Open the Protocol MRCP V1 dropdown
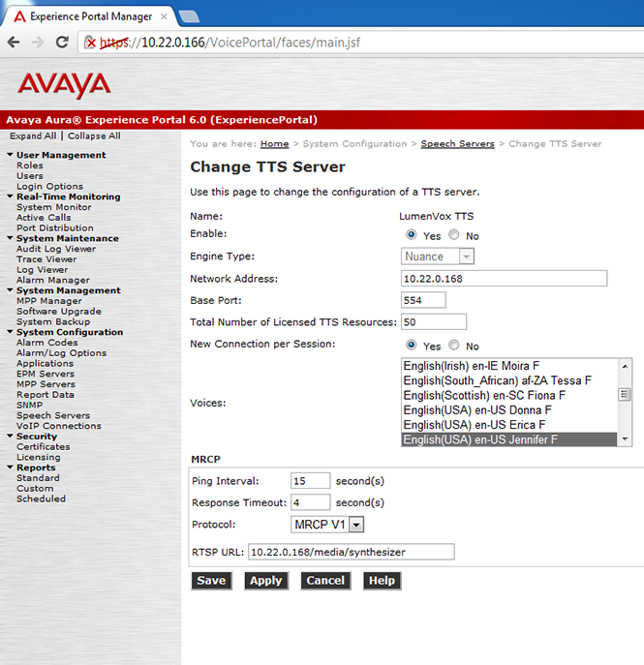The height and width of the screenshot is (665, 644). pos(327,525)
